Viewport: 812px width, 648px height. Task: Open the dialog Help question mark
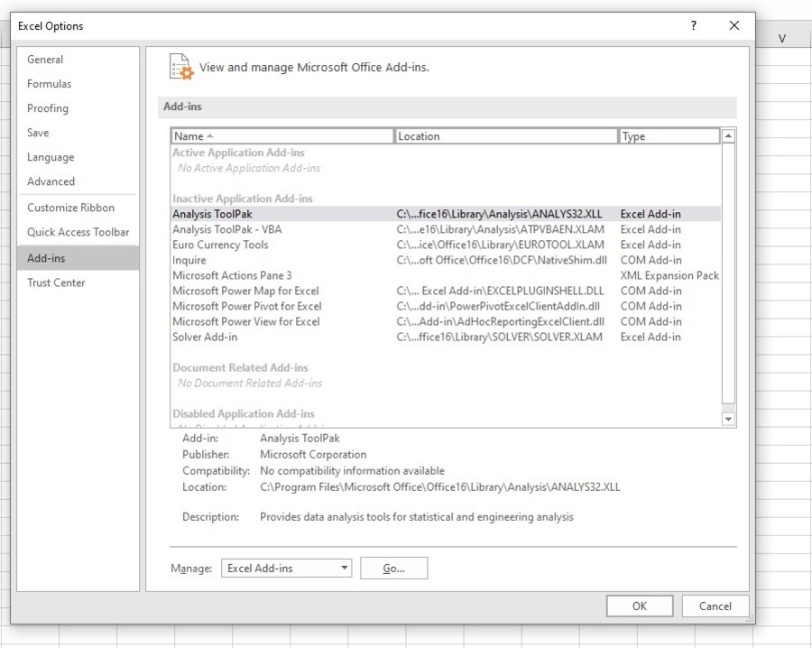pyautogui.click(x=694, y=25)
